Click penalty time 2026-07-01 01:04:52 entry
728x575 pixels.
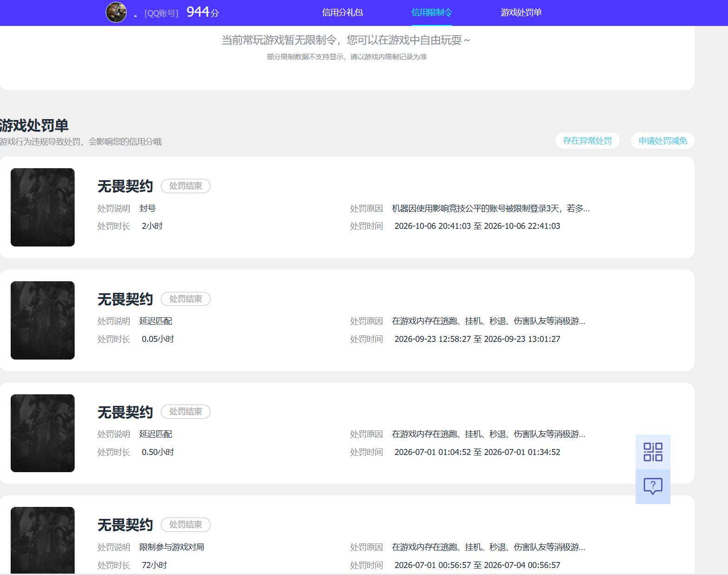477,452
